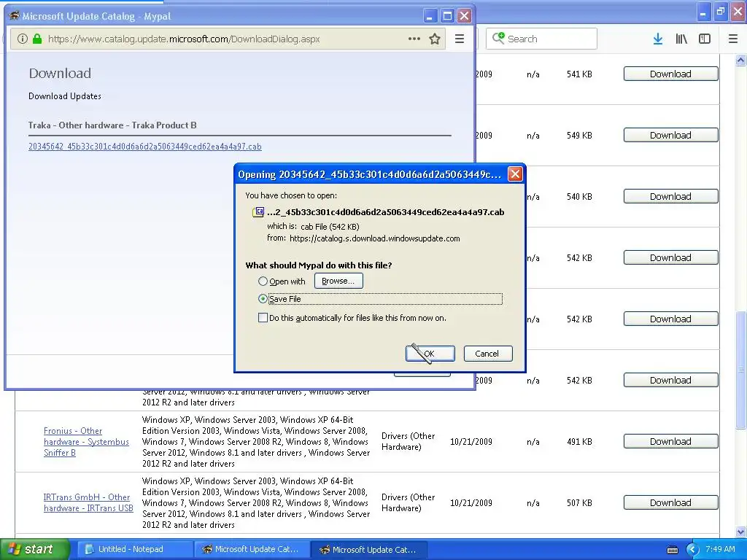Click the cab file icon in dialog

click(258, 212)
